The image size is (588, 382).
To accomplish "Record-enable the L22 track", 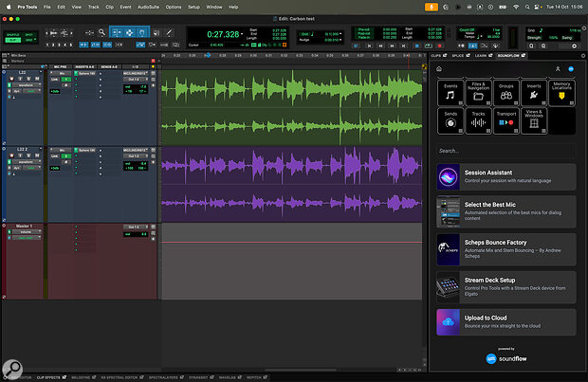I will (x=11, y=79).
